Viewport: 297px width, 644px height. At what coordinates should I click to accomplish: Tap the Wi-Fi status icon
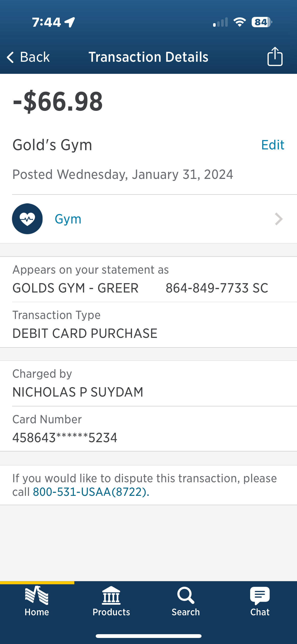[240, 22]
